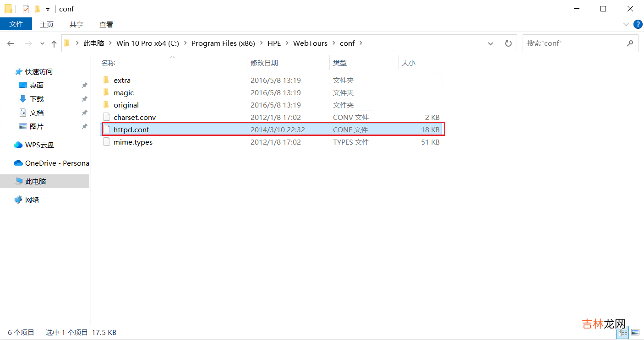Navigate back using the back arrow
This screenshot has height=340, width=644.
pyautogui.click(x=11, y=43)
